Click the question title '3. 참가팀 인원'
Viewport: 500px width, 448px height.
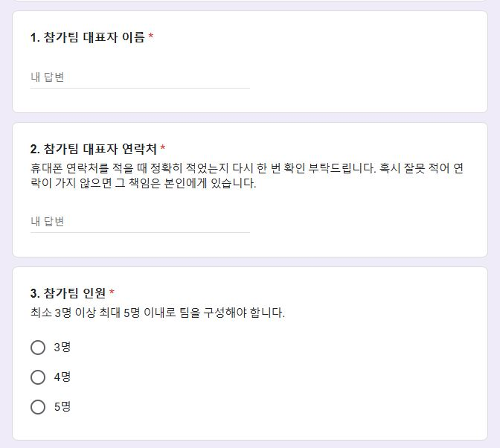(68, 293)
